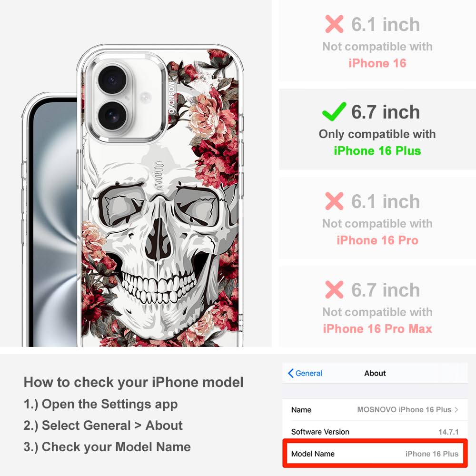Click the About screen title
476x476 pixels.
click(375, 373)
